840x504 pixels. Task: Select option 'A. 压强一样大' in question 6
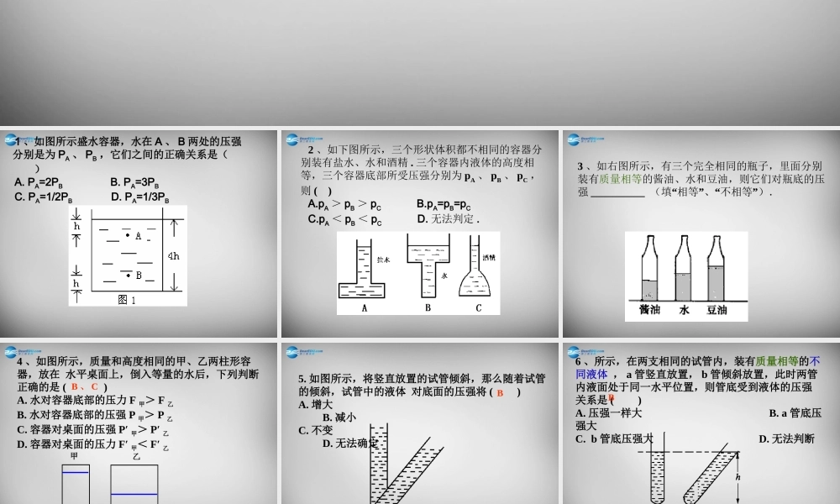608,413
